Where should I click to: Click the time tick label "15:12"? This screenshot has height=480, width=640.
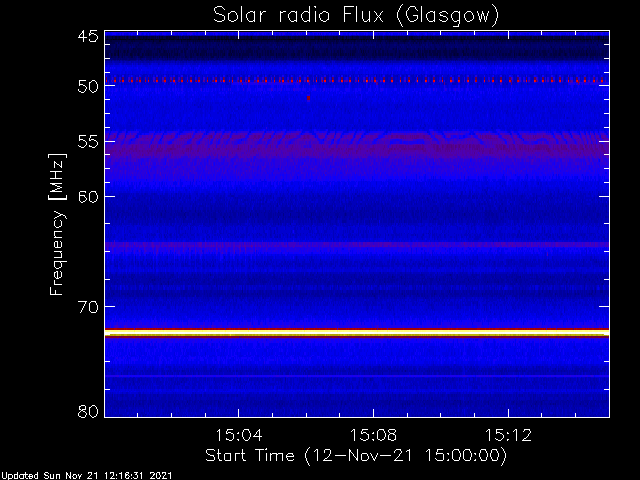coord(509,435)
